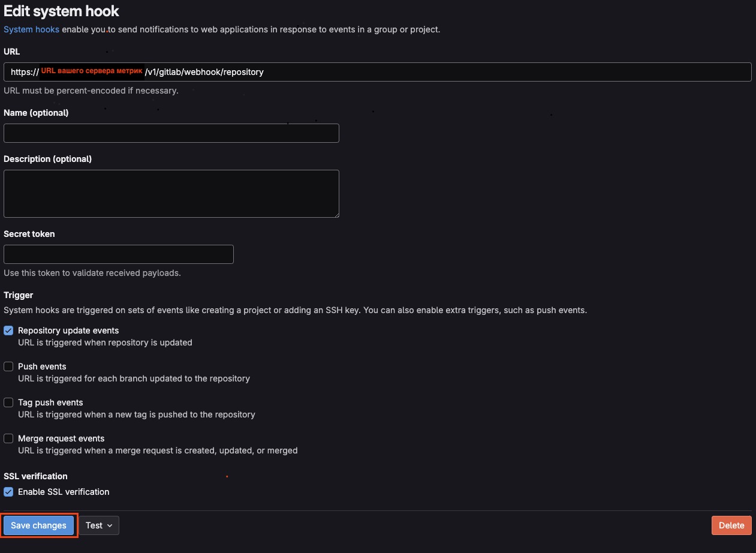Click the Save changes button
Image resolution: width=756 pixels, height=553 pixels.
tap(38, 525)
